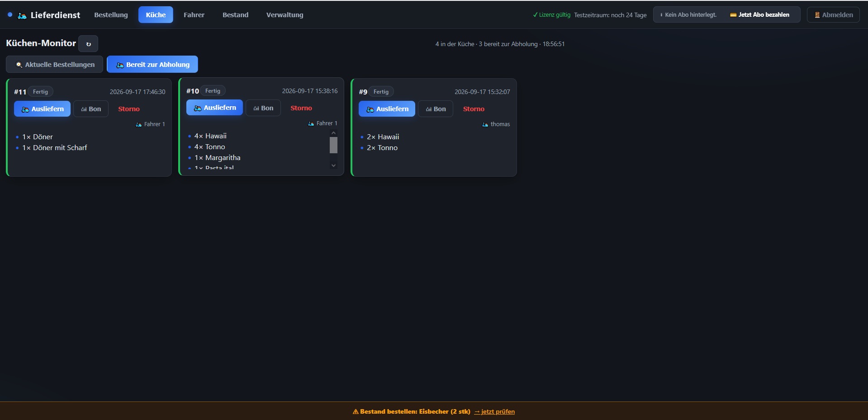This screenshot has height=420, width=868.
Task: Click the '1× Margaritha' item in order #10
Action: point(218,158)
